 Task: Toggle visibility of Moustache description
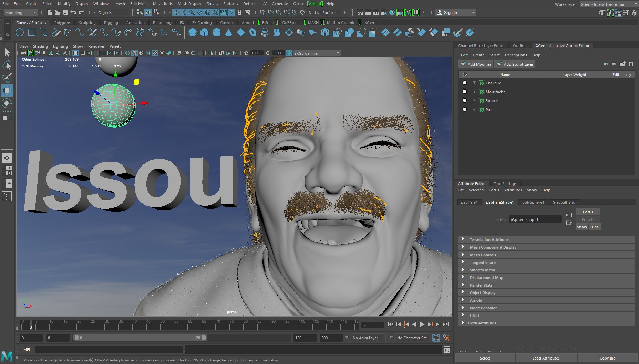(464, 92)
